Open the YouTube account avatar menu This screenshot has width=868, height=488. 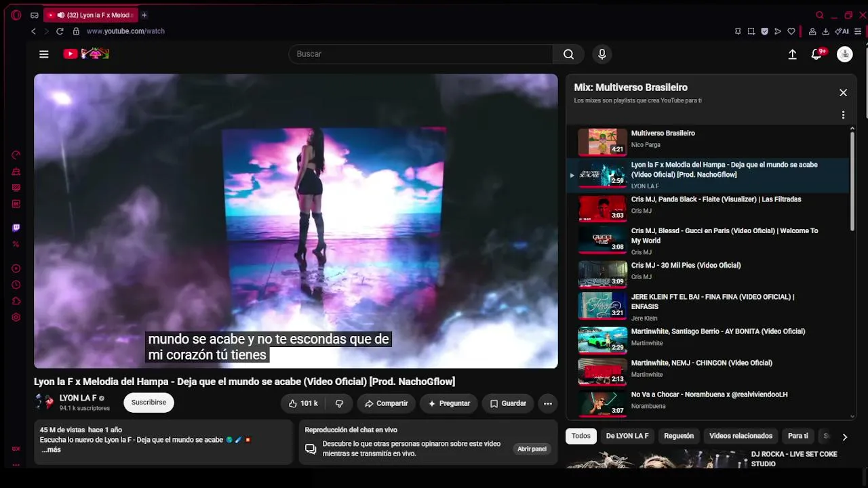tap(844, 54)
